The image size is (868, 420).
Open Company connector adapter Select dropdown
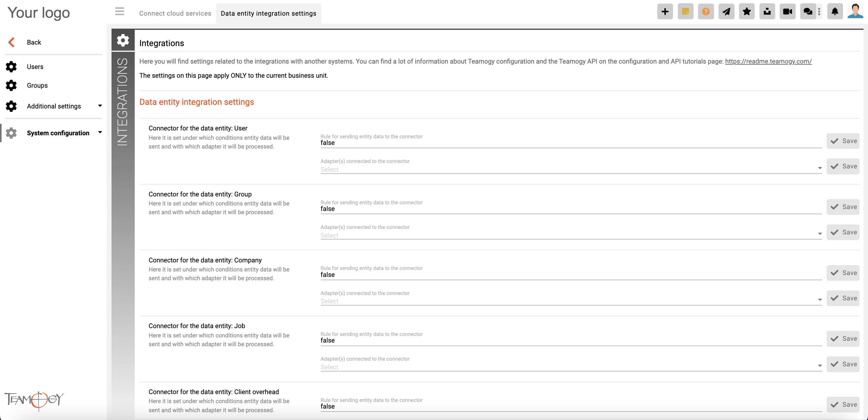coord(571,301)
